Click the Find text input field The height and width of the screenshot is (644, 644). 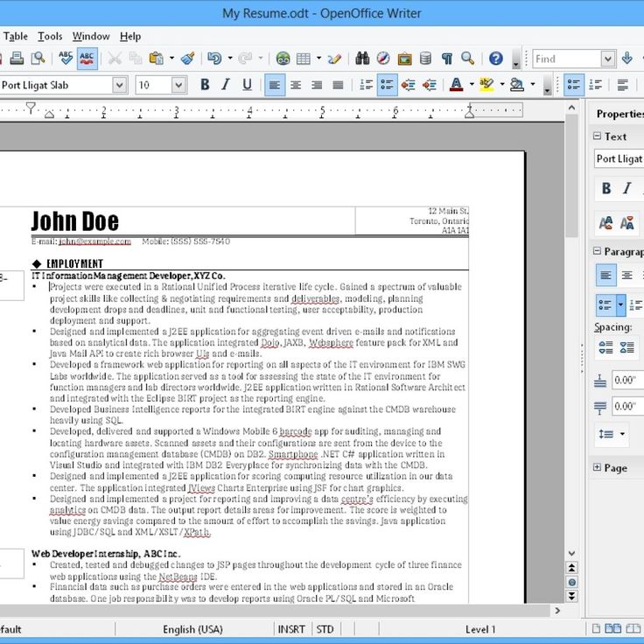(x=567, y=59)
